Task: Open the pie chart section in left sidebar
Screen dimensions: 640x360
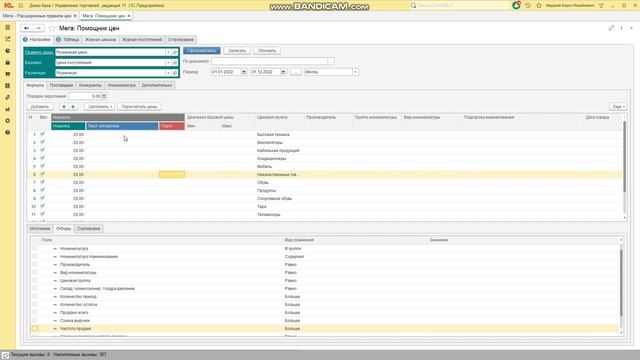Action: 7,51
